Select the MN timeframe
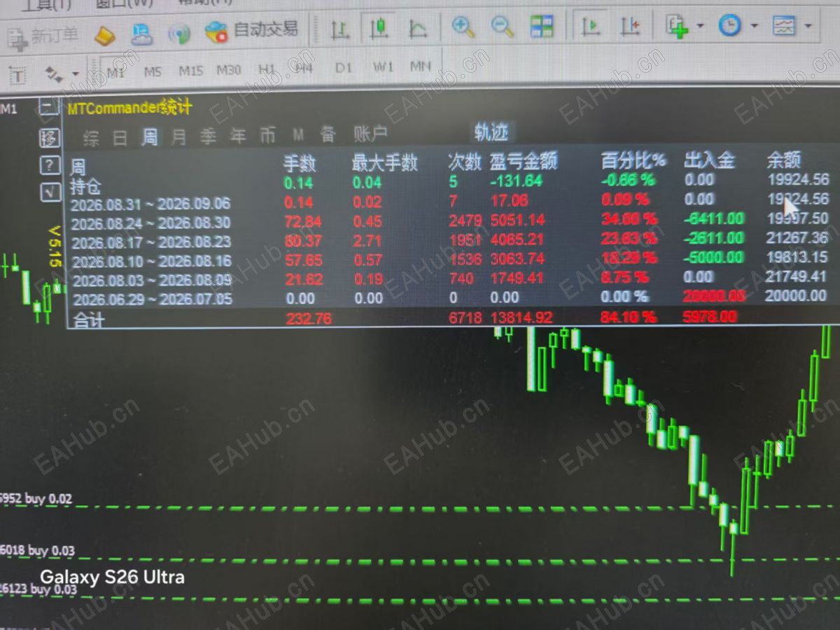This screenshot has height=630, width=840. coord(420,67)
